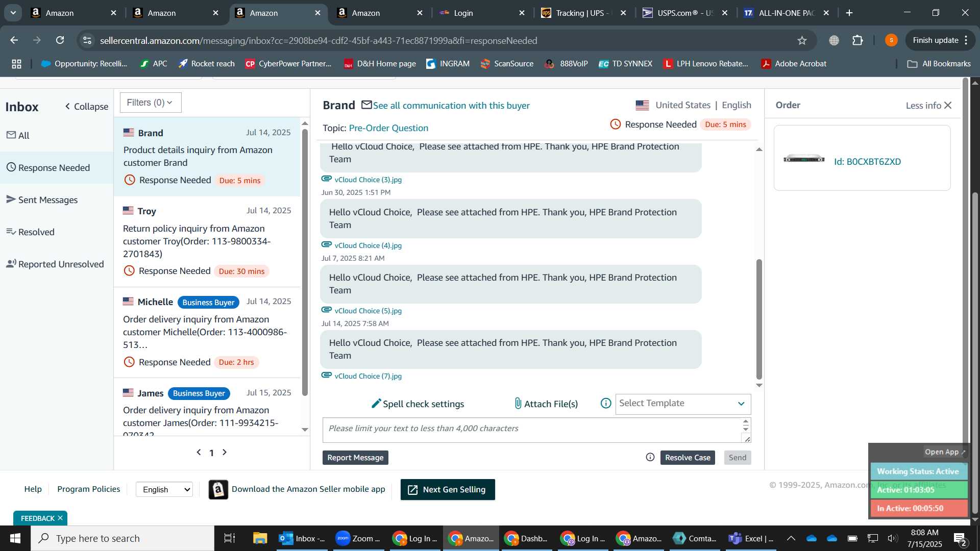
Task: Show hidden system tray icons chevron
Action: [791, 538]
